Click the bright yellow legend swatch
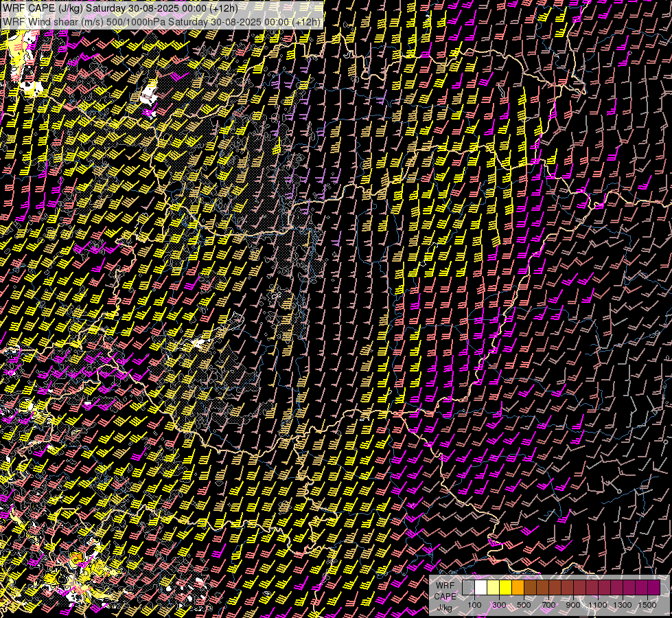The width and height of the screenshot is (672, 618). tap(506, 587)
